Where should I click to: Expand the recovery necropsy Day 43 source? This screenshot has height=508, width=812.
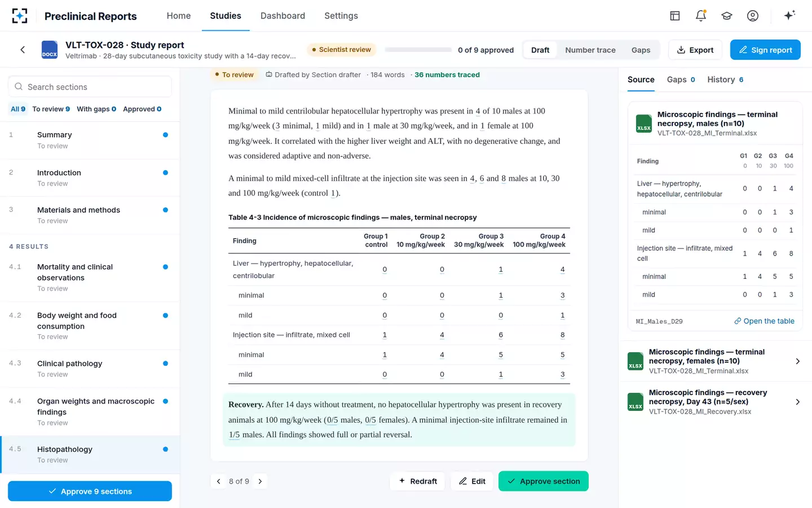pyautogui.click(x=797, y=402)
